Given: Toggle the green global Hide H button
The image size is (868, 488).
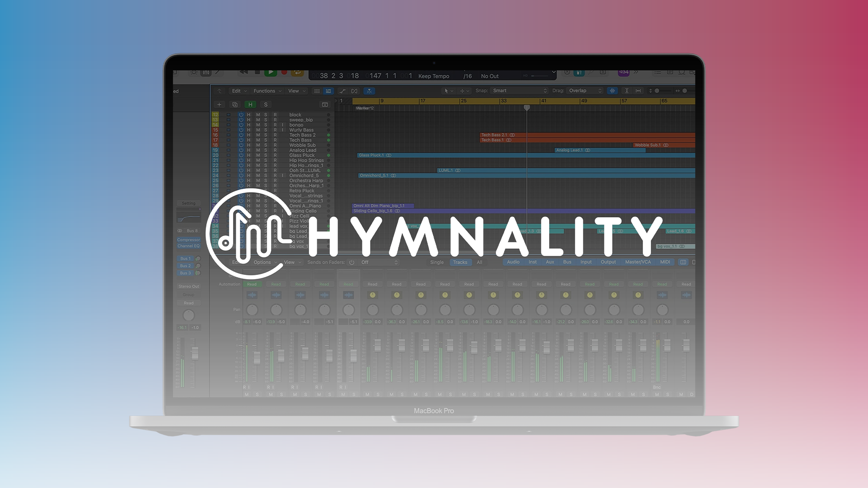Looking at the screenshot, I should (250, 105).
